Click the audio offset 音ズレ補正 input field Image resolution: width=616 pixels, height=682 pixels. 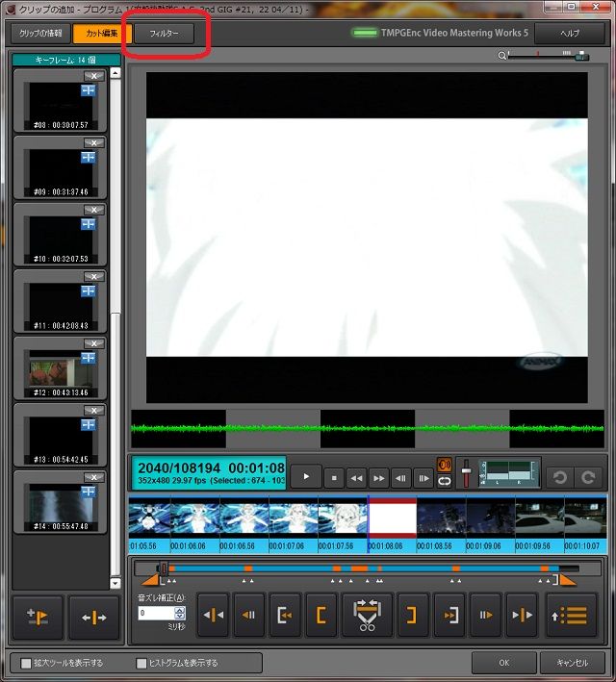(156, 614)
